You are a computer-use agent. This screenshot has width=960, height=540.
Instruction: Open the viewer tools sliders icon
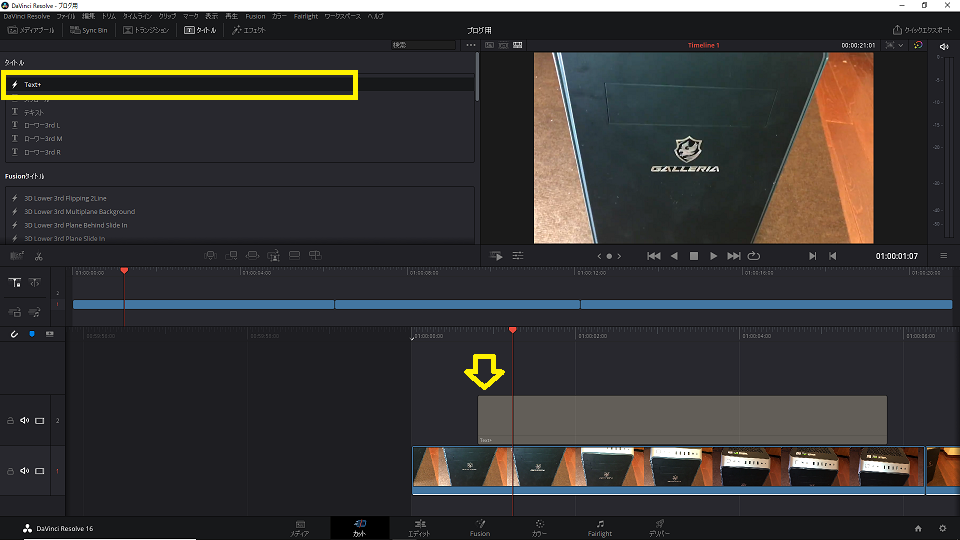[518, 256]
